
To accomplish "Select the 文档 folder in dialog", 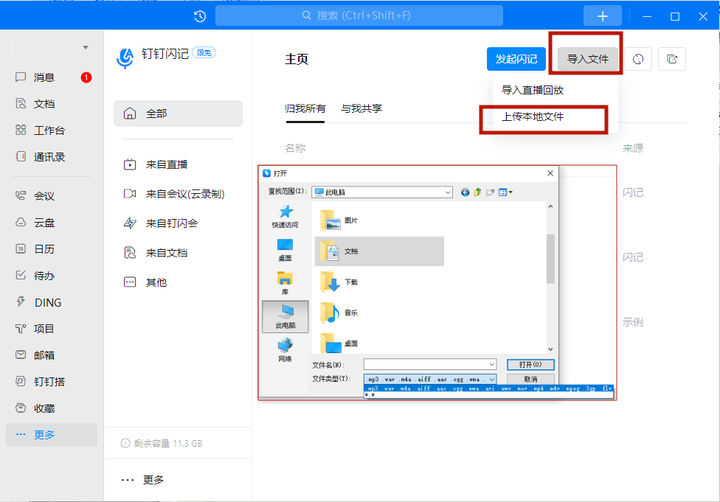I will 379,251.
